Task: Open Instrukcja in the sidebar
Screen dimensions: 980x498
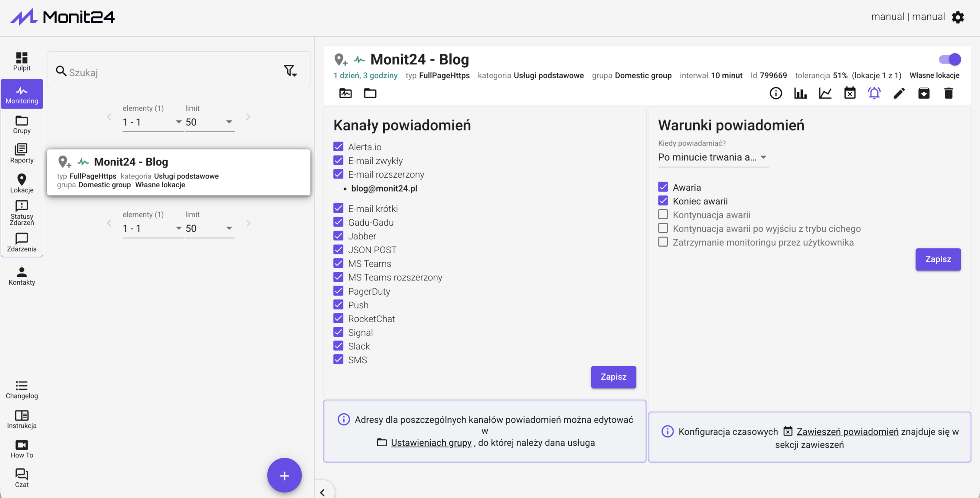Action: pyautogui.click(x=22, y=420)
